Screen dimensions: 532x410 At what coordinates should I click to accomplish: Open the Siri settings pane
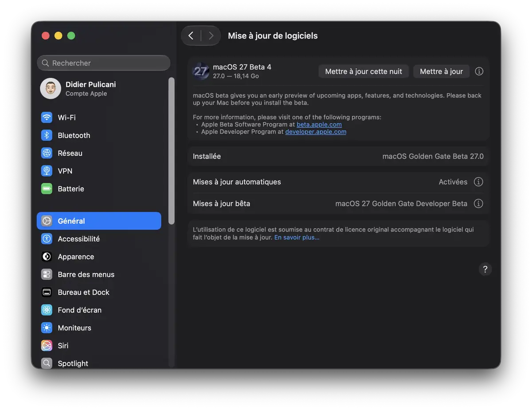pyautogui.click(x=99, y=345)
